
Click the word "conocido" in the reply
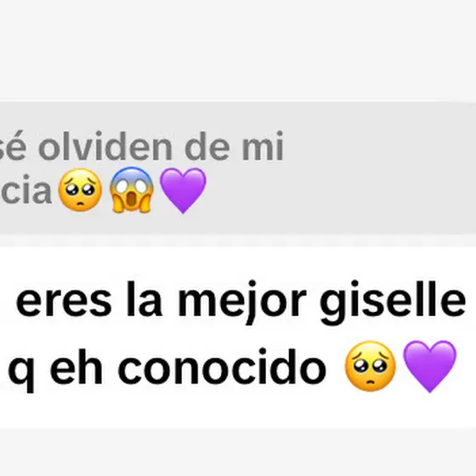pos(222,366)
